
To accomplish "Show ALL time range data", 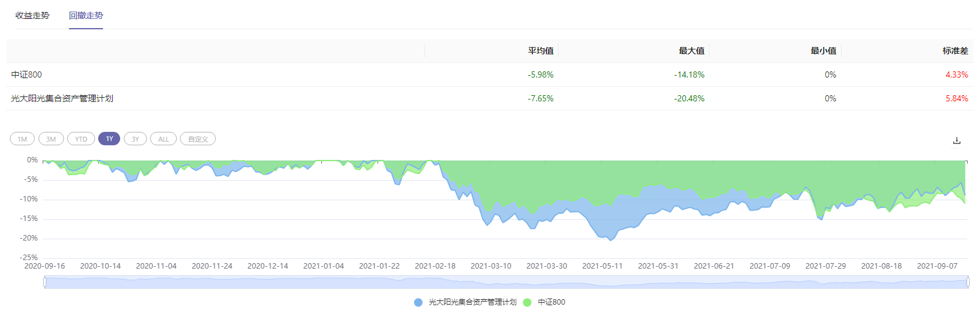I will click(163, 139).
